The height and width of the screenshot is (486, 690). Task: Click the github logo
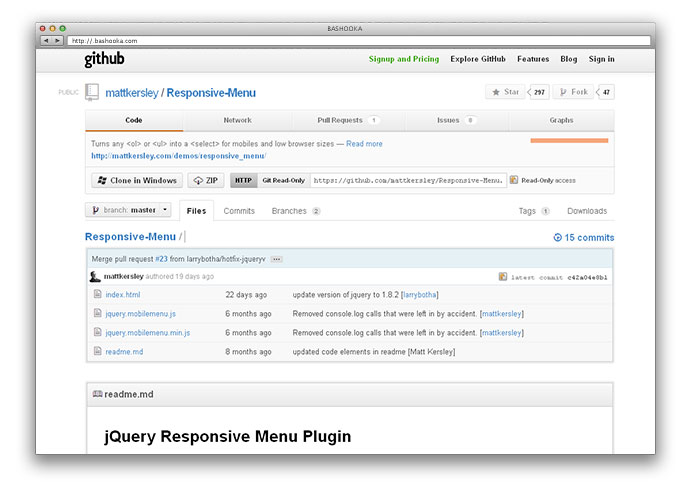click(x=104, y=59)
